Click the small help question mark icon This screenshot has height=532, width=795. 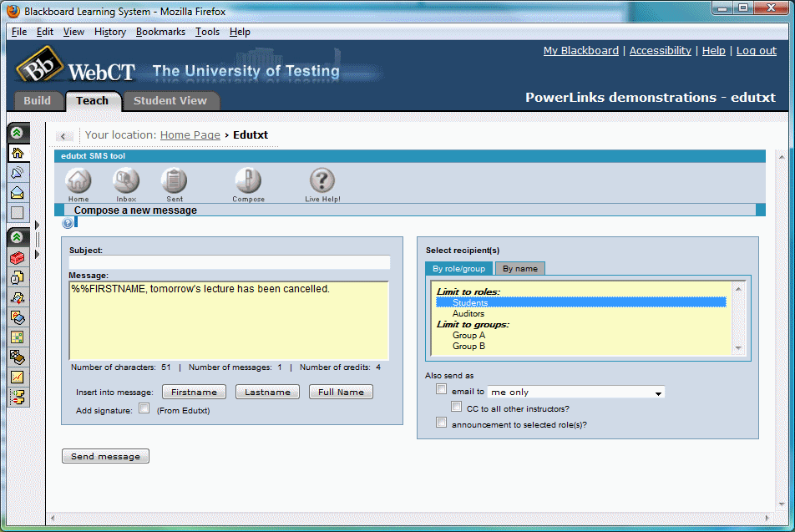tap(68, 222)
